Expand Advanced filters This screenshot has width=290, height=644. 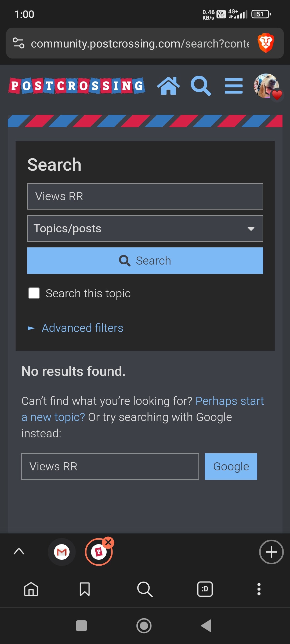coord(82,328)
